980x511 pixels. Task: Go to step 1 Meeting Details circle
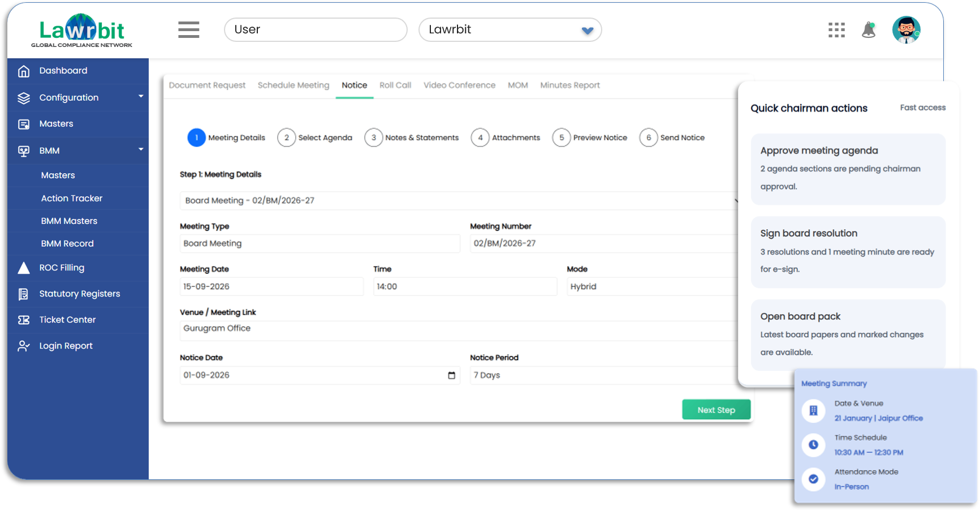coord(196,138)
